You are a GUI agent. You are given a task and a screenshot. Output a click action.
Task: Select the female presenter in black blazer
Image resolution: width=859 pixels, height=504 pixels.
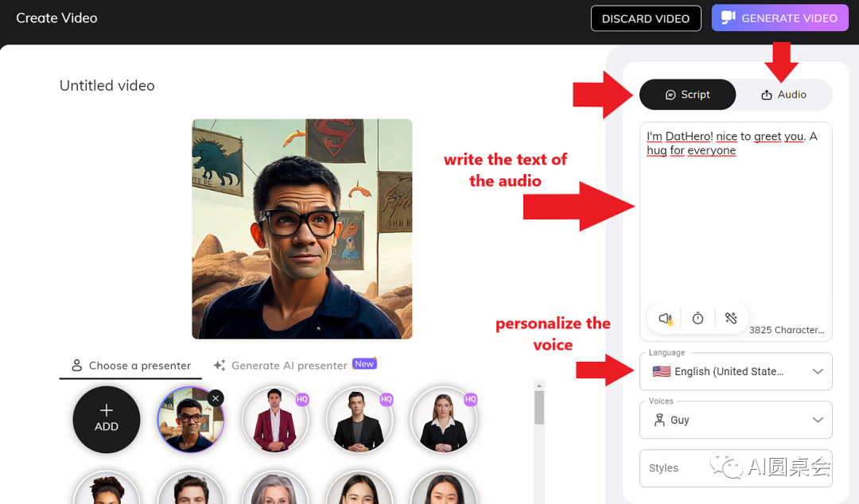pyautogui.click(x=443, y=420)
